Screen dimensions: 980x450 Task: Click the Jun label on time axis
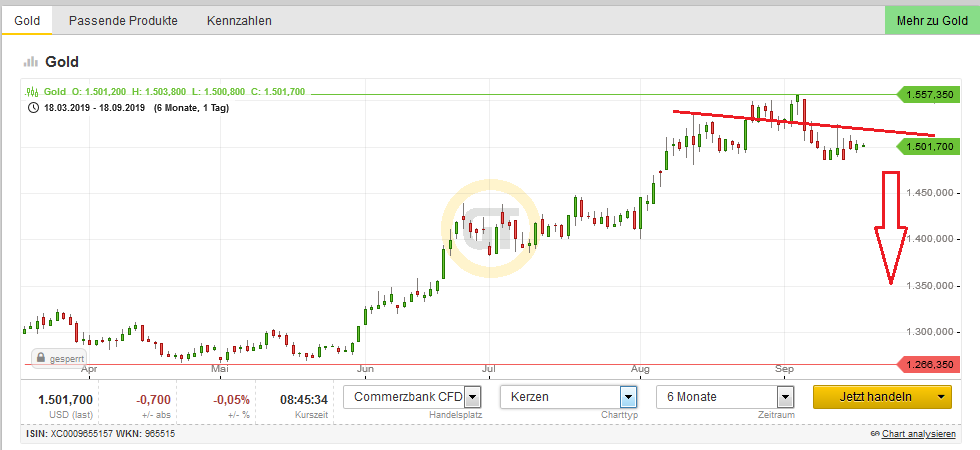click(366, 369)
